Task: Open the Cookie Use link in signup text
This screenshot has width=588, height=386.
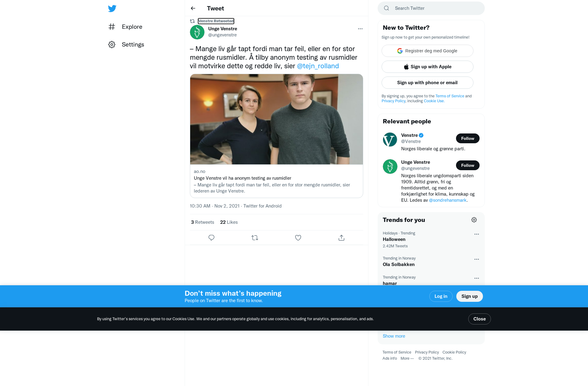Action: 434,101
